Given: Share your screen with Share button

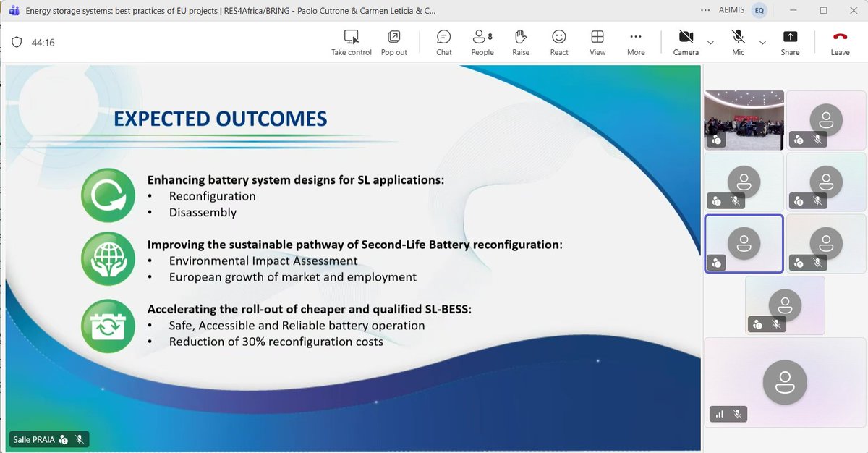Looking at the screenshot, I should [790, 43].
